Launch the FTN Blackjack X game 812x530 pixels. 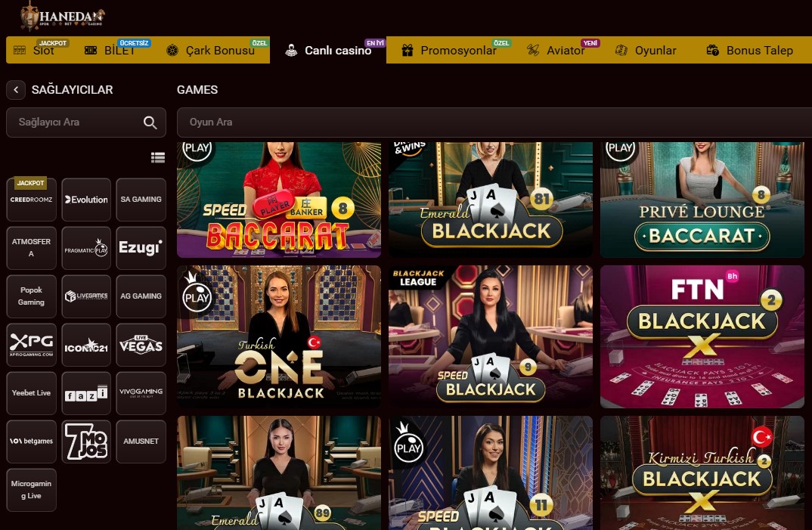pos(702,336)
